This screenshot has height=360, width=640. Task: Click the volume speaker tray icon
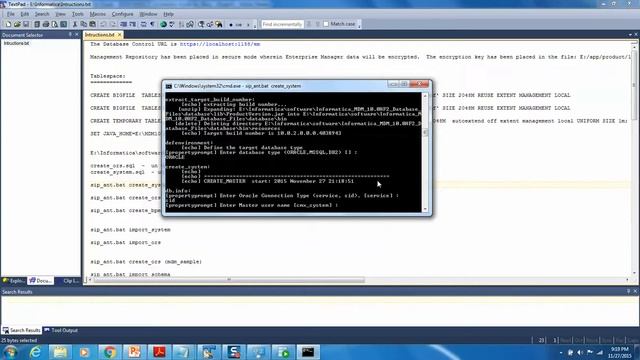click(580, 352)
